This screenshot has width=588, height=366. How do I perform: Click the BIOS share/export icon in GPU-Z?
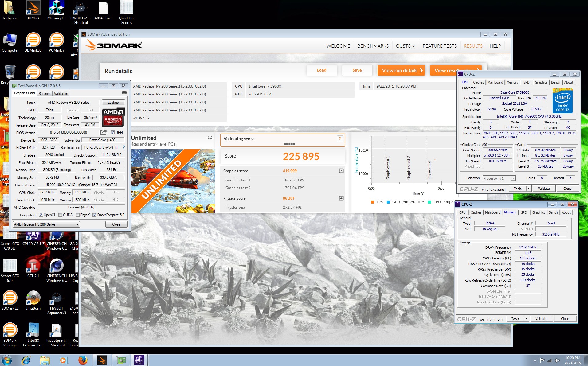[x=104, y=132]
